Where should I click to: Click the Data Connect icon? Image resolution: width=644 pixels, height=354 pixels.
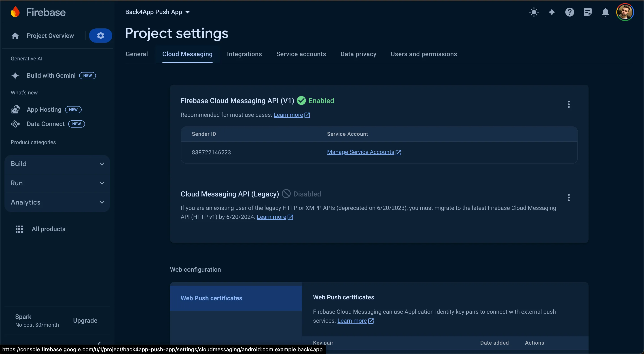15,124
